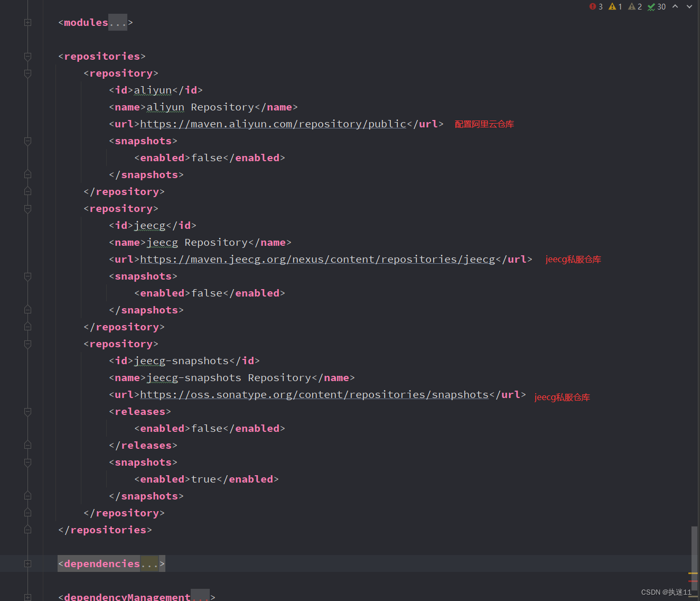Click 'true' in the last enabled tag
The width and height of the screenshot is (700, 601).
pyautogui.click(x=203, y=479)
